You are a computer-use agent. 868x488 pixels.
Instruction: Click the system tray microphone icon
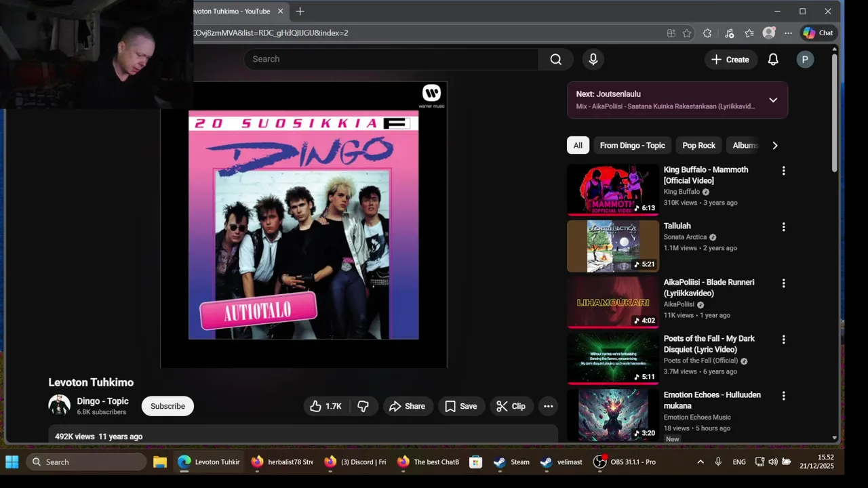[x=718, y=462]
